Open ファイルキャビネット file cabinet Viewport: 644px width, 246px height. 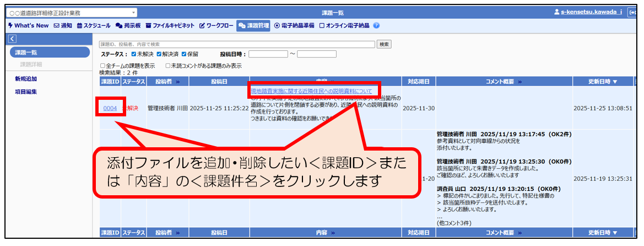(170, 25)
